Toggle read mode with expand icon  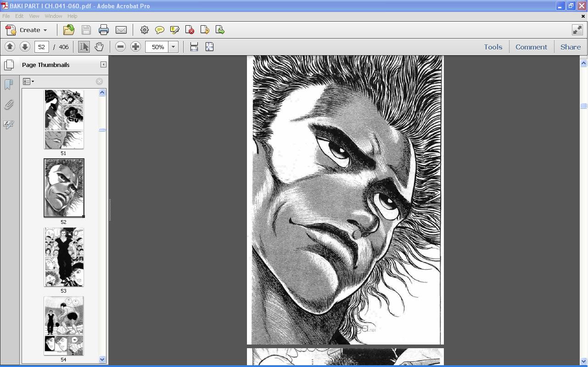point(577,30)
